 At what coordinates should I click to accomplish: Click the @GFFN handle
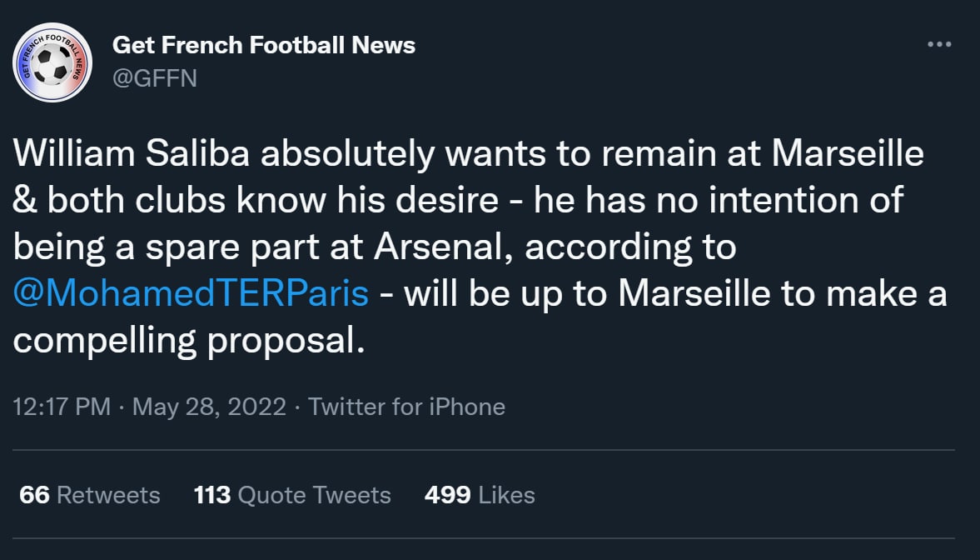tap(154, 77)
